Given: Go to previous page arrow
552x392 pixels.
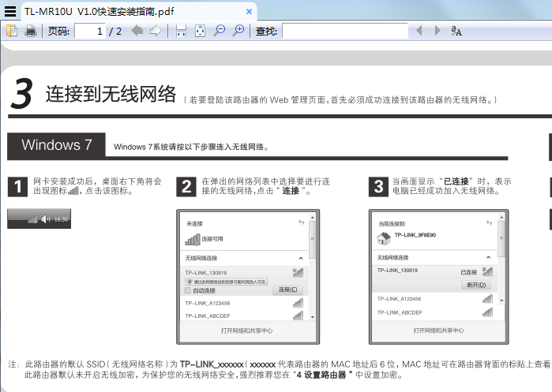Looking at the screenshot, I should [x=137, y=31].
